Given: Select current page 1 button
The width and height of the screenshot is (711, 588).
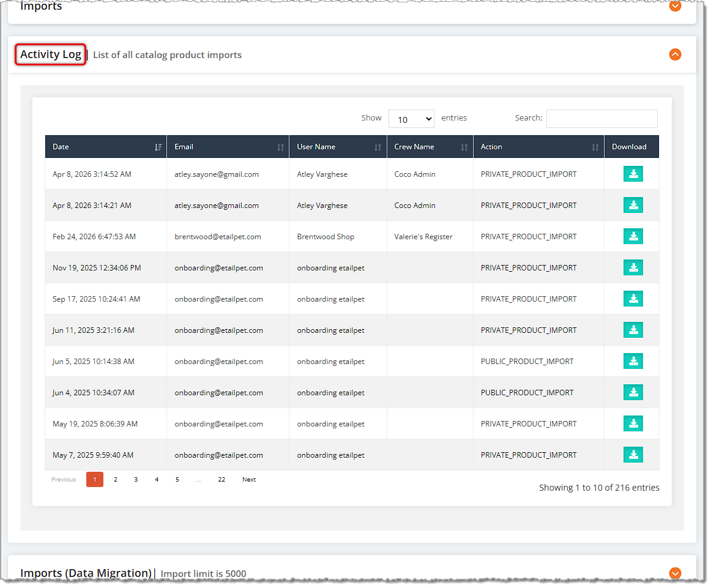Looking at the screenshot, I should pos(95,479).
